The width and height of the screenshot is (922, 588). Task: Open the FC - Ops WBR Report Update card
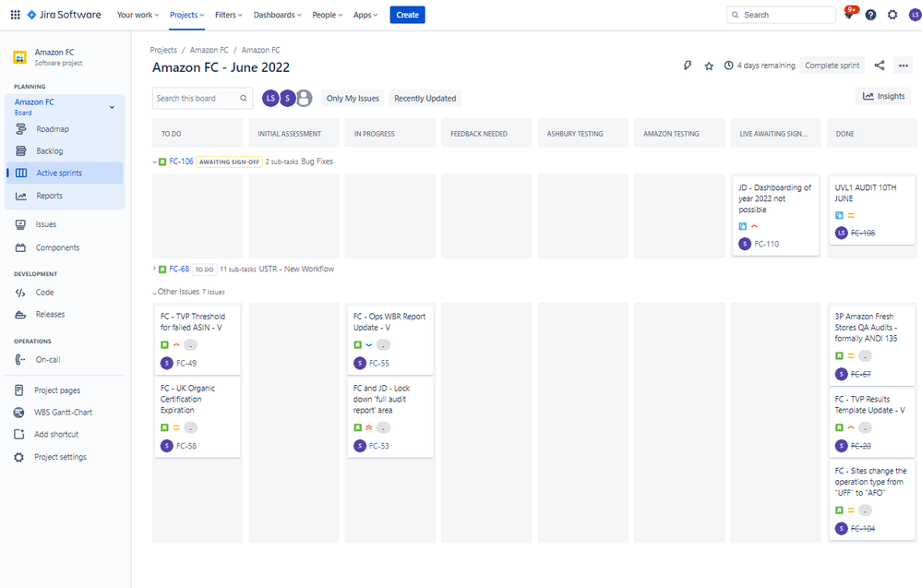point(389,340)
